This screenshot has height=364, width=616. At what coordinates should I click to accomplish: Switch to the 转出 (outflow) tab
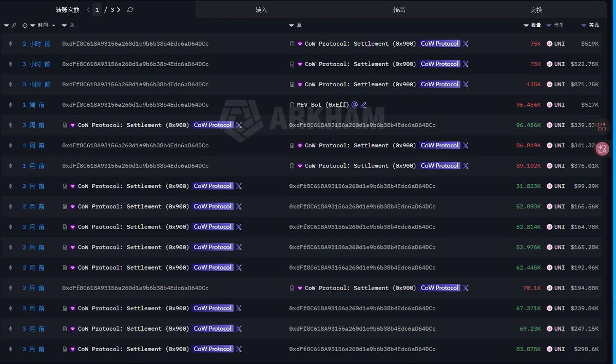(399, 10)
